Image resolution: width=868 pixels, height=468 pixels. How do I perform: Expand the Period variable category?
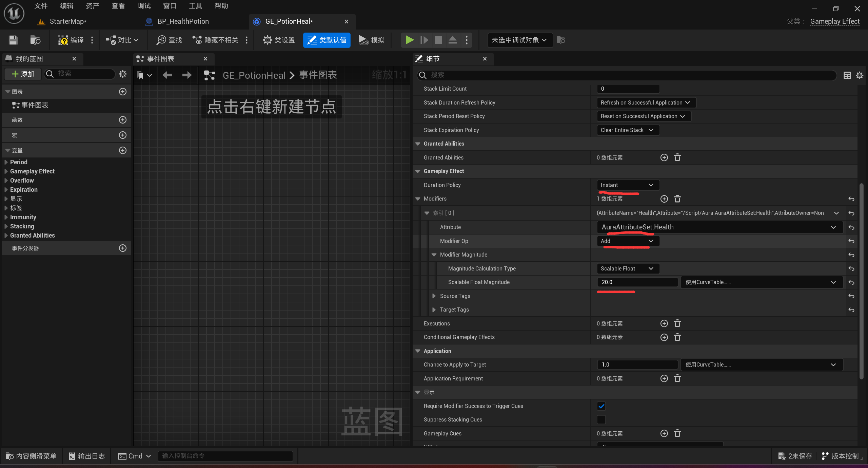pos(6,162)
